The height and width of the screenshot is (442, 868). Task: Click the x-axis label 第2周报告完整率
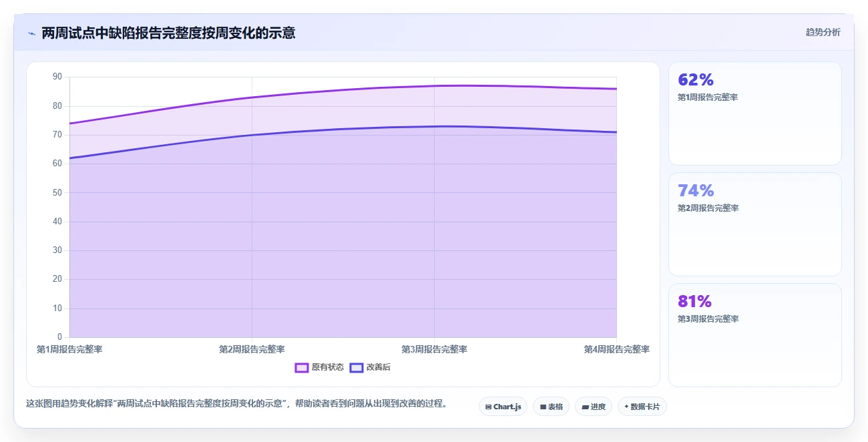252,349
